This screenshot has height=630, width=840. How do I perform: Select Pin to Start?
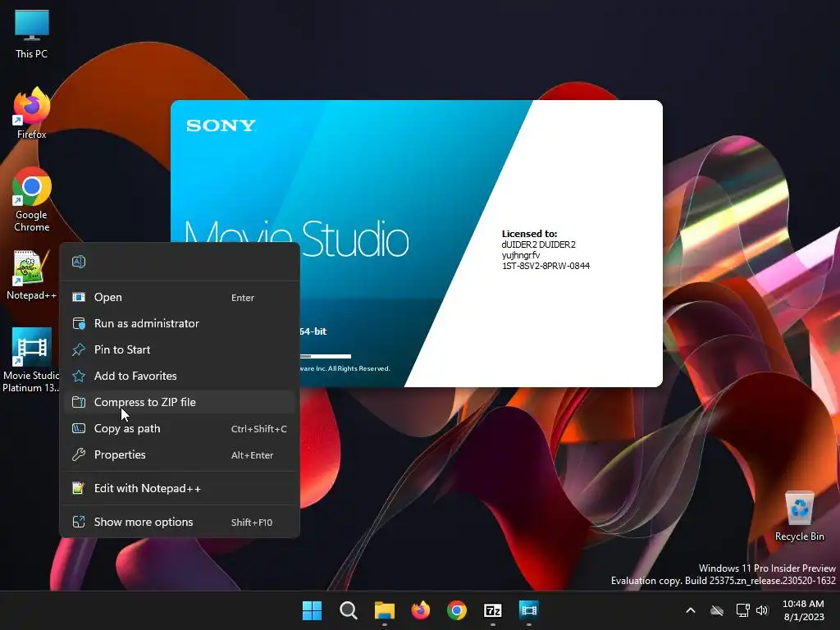click(x=179, y=349)
